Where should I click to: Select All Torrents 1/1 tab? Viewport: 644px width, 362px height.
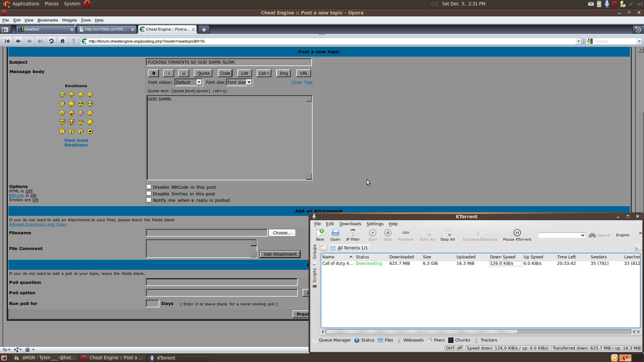click(349, 248)
